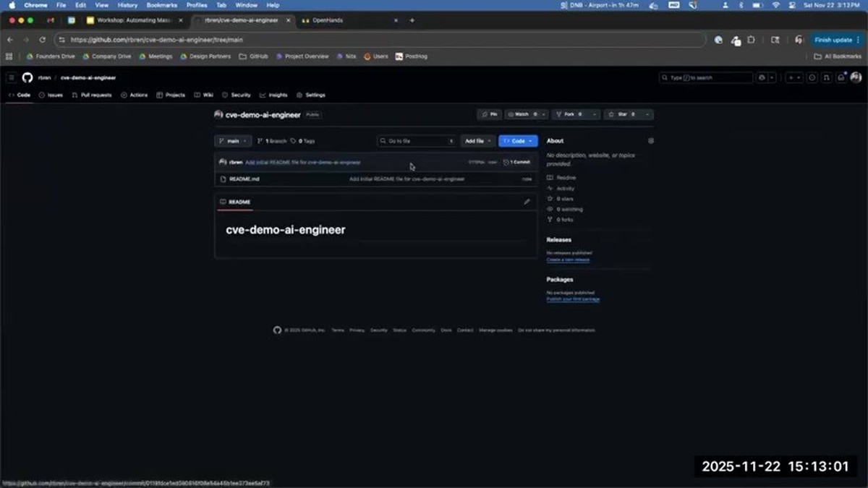Open a new Chrome tab
Screen dimensions: 868x488
coord(412,20)
